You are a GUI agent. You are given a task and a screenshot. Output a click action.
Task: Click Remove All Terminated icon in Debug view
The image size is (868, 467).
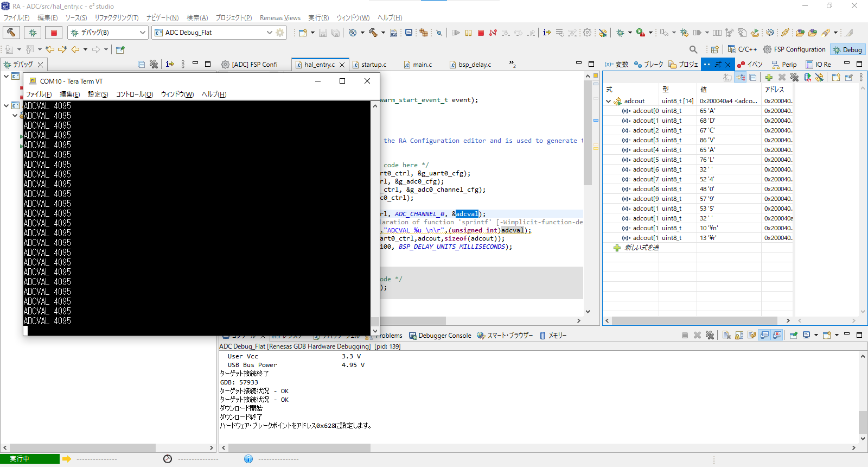point(154,64)
